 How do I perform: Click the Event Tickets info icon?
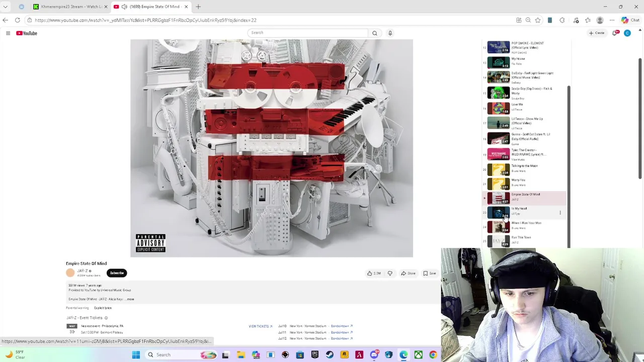point(106,318)
